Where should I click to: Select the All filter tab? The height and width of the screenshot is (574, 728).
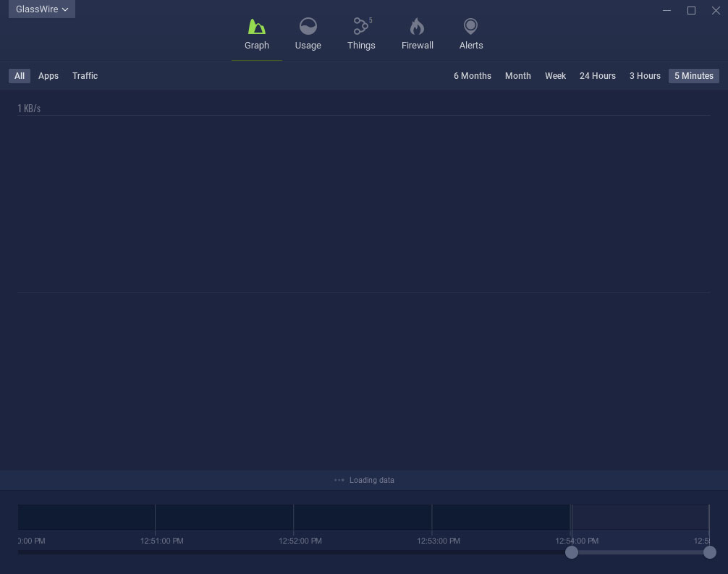(20, 76)
